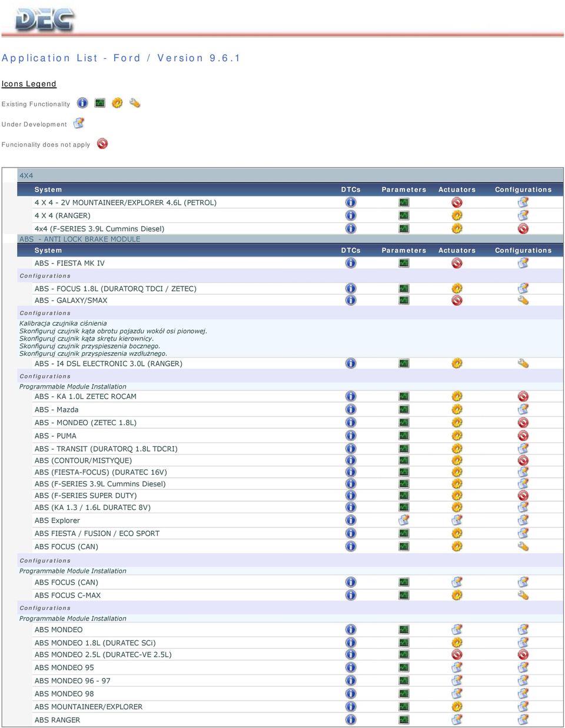Click Actuators gear for ABS - MONDEO (ZETEC 1.8L)
The height and width of the screenshot is (728, 565).
pos(457,422)
